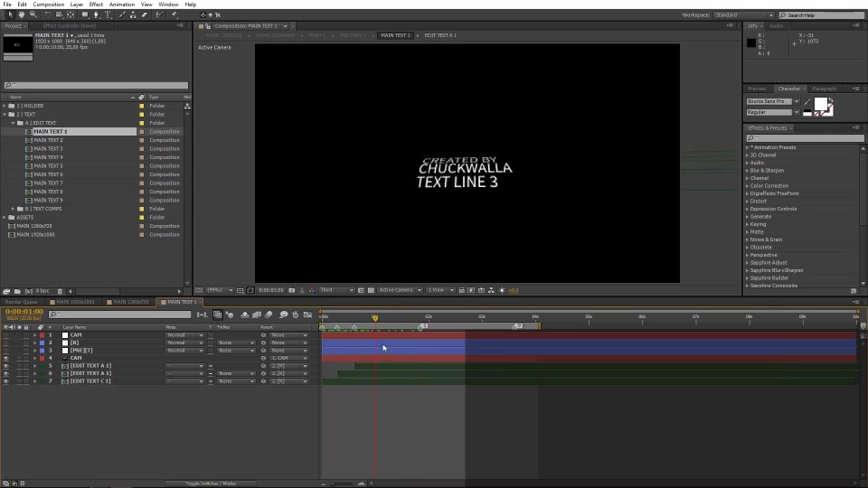
Task: Switch to Render Queue tab
Action: pyautogui.click(x=21, y=302)
